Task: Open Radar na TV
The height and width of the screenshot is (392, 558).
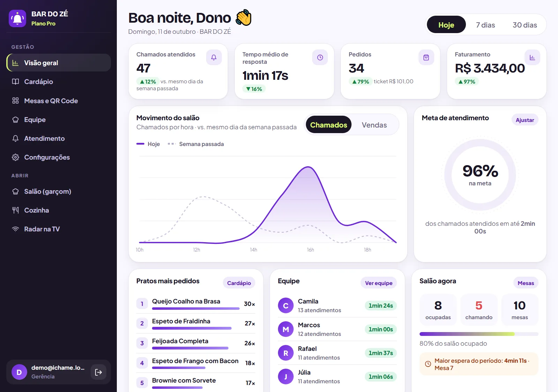Action: click(x=59, y=229)
